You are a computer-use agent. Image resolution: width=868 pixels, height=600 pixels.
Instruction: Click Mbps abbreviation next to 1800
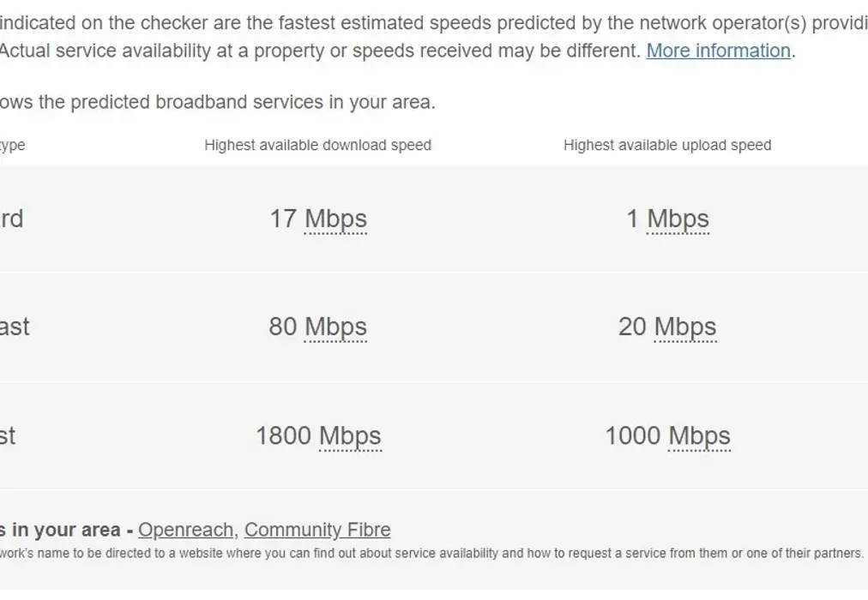[350, 436]
